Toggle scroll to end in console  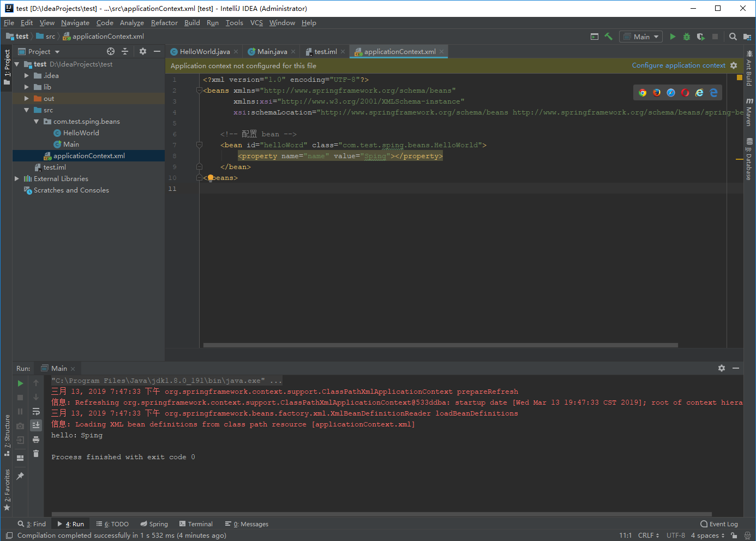pyautogui.click(x=36, y=425)
